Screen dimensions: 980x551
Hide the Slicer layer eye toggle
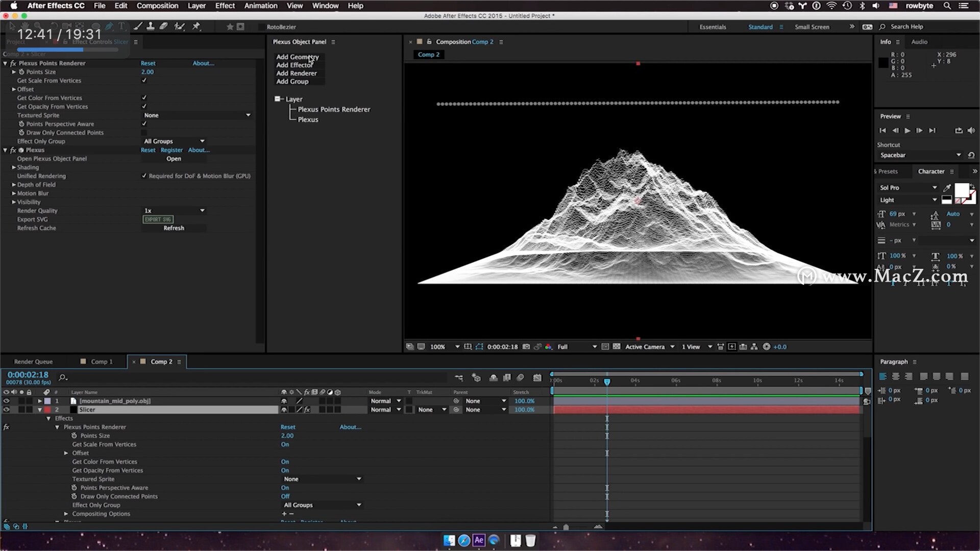click(x=6, y=410)
